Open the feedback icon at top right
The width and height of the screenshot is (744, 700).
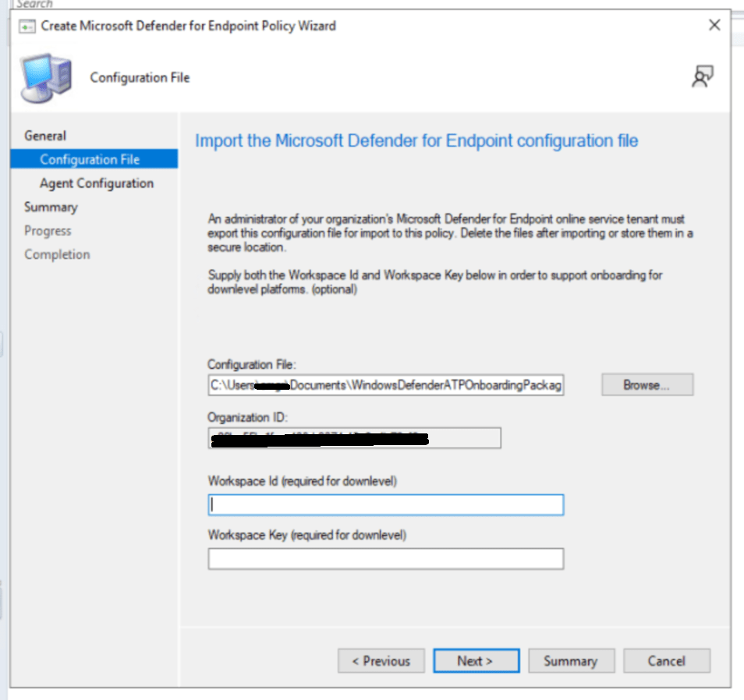point(703,76)
